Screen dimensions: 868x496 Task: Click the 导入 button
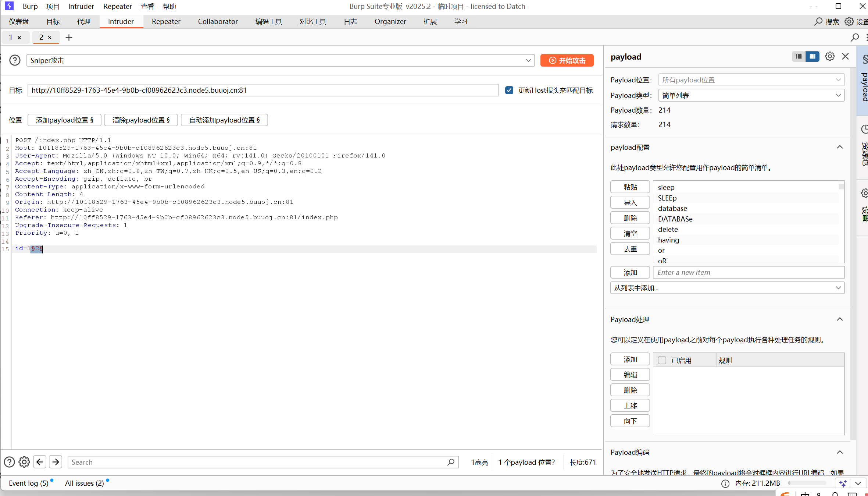(x=630, y=202)
